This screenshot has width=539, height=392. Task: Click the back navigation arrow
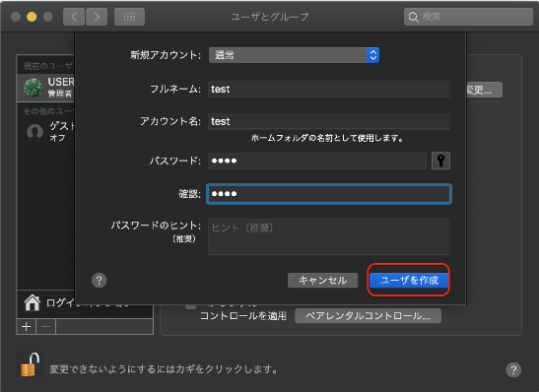point(74,17)
